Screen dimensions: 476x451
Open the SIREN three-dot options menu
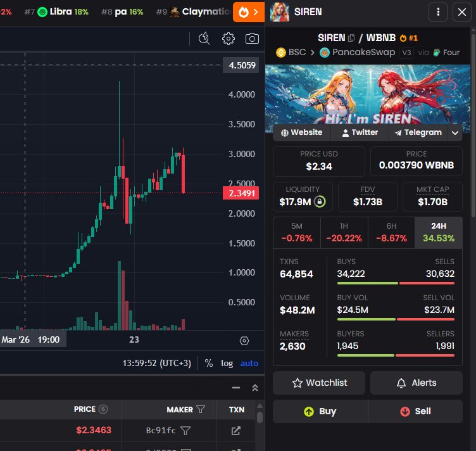tap(438, 12)
